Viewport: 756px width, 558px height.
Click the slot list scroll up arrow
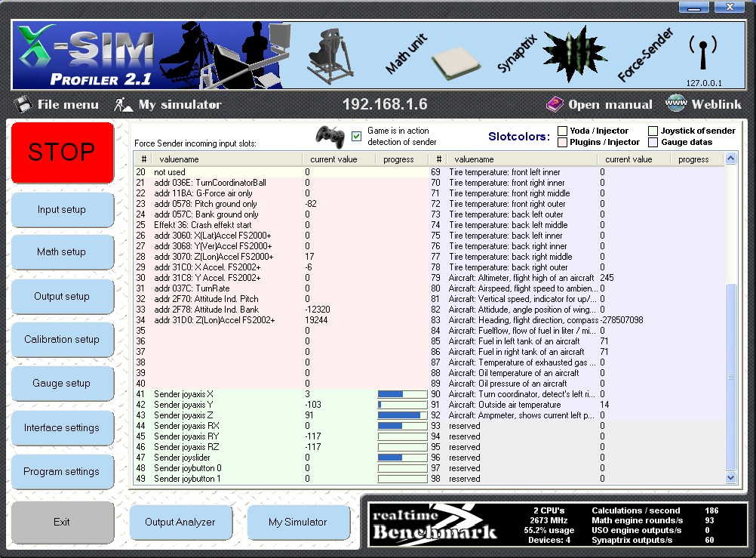(730, 159)
